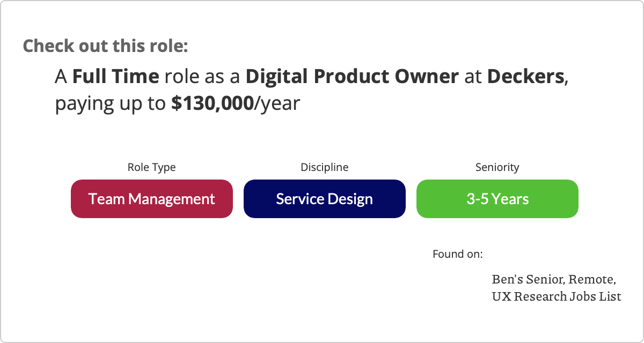Select the Service Design navy badge

[324, 199]
